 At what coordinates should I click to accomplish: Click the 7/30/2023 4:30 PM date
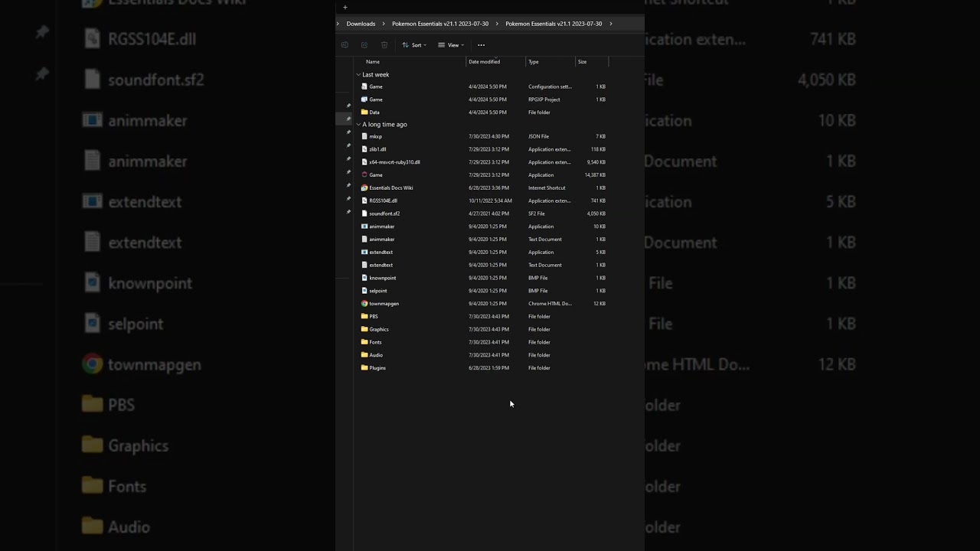[488, 136]
